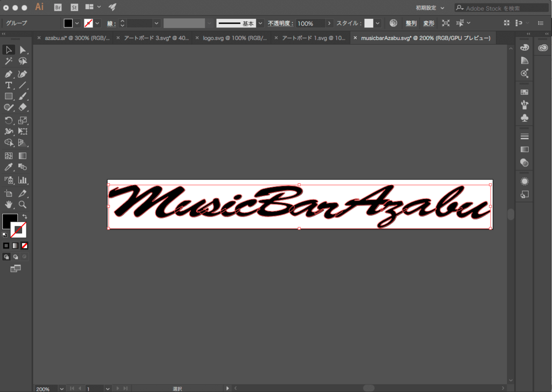
Task: Expand the opacity slider arrow
Action: (x=329, y=23)
